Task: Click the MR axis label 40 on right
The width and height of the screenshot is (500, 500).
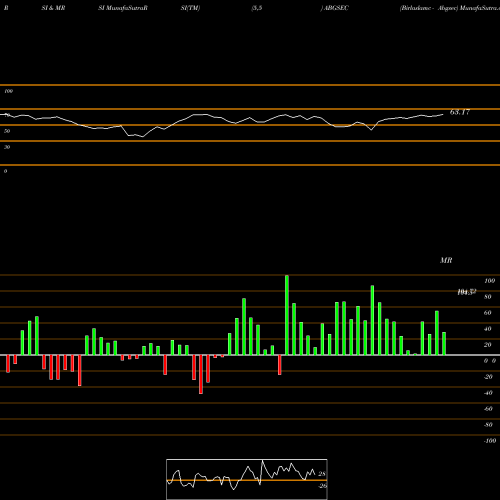Action: 488,329
